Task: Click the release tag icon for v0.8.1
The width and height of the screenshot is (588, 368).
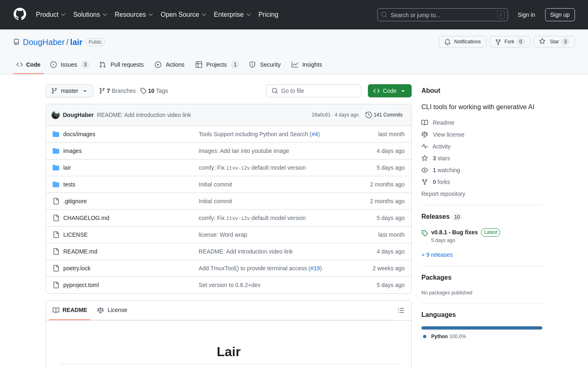Action: (x=425, y=233)
